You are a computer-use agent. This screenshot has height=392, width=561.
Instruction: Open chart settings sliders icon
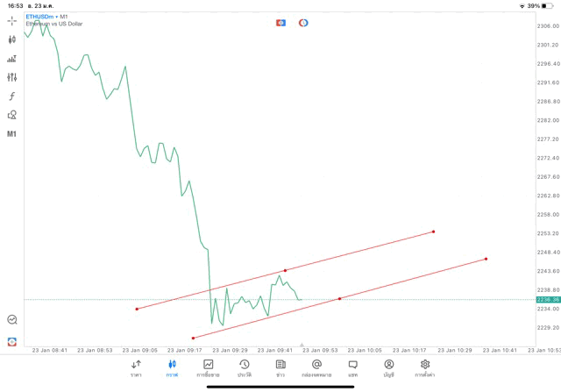pyautogui.click(x=12, y=77)
